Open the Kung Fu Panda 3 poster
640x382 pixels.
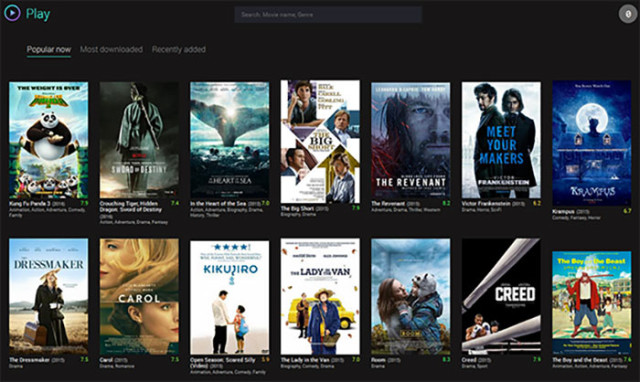[x=49, y=140]
